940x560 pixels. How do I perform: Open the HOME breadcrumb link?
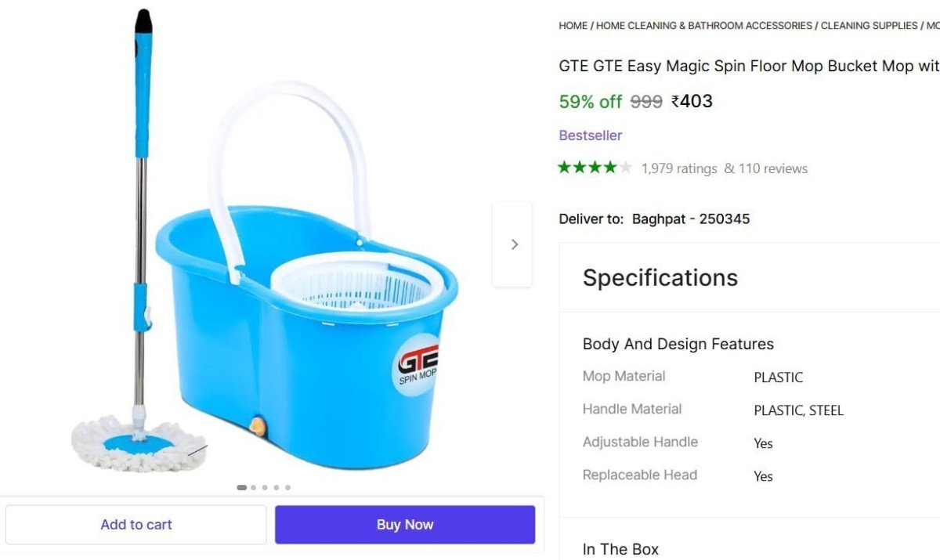coord(573,26)
